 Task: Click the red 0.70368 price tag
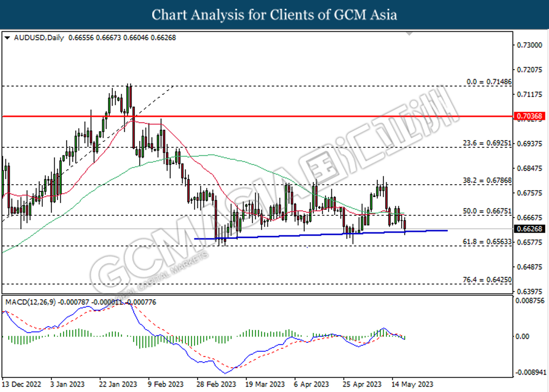[529, 116]
